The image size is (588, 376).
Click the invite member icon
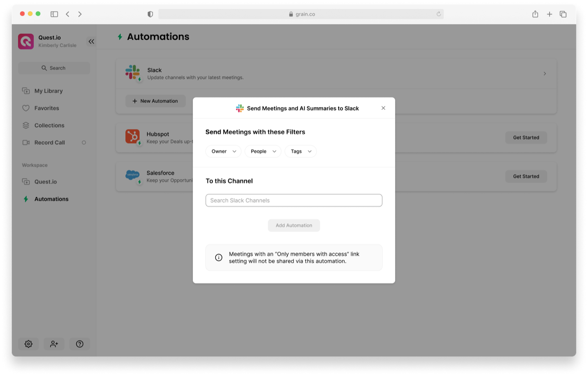[x=54, y=344]
